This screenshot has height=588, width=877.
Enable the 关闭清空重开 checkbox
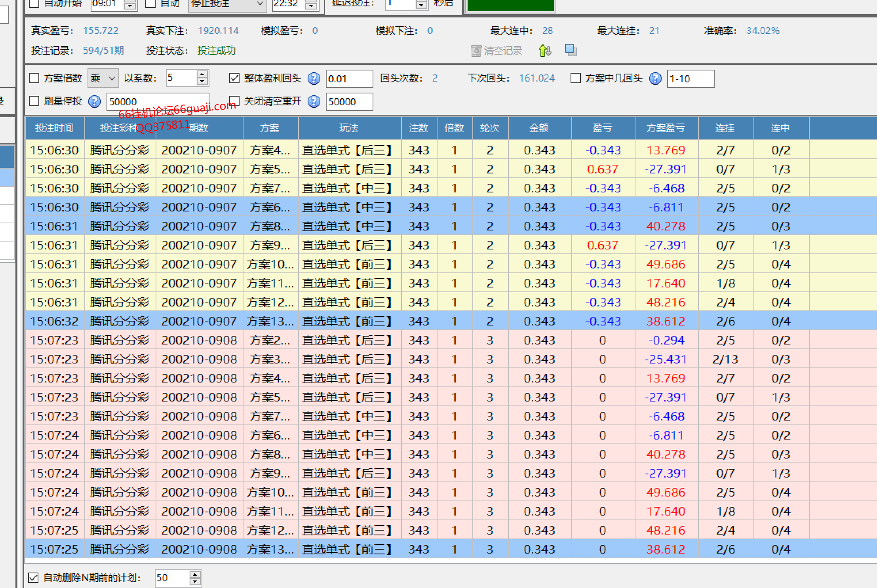[x=234, y=101]
